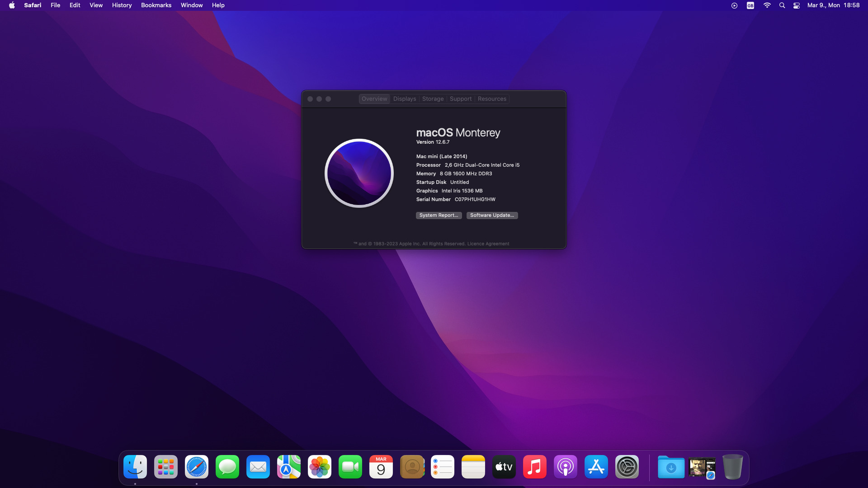868x488 pixels.
Task: Open Software Update
Action: click(492, 215)
